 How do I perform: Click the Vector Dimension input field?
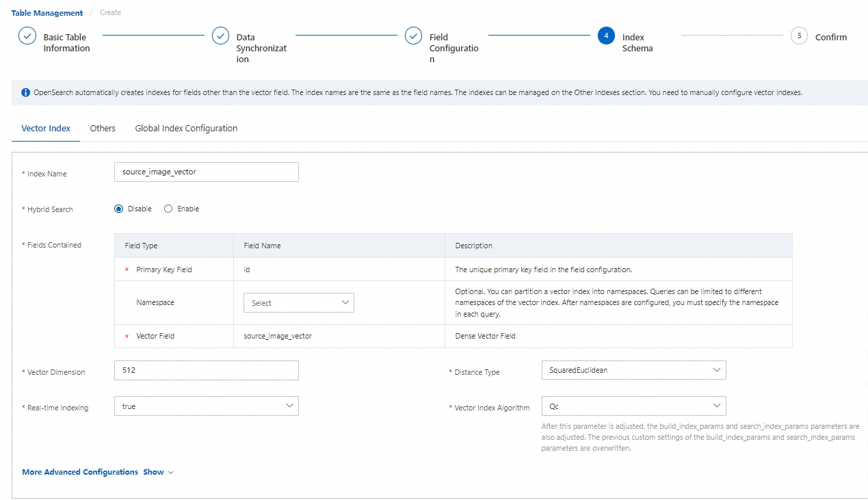(206, 370)
